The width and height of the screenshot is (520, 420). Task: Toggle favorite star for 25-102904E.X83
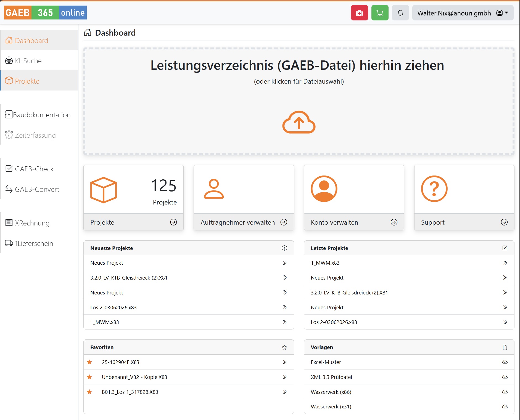pyautogui.click(x=89, y=362)
